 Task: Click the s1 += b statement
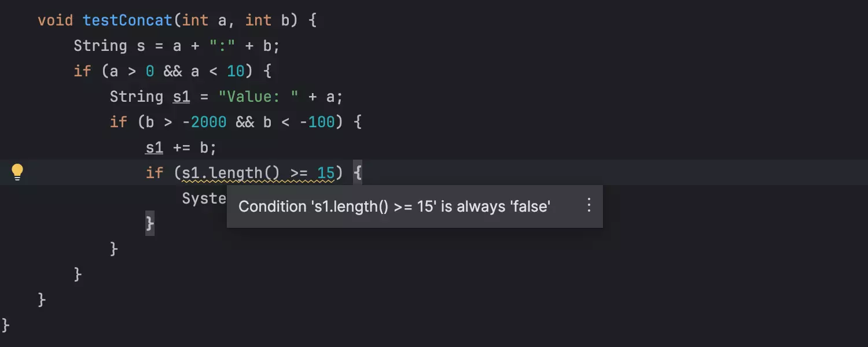coord(181,147)
